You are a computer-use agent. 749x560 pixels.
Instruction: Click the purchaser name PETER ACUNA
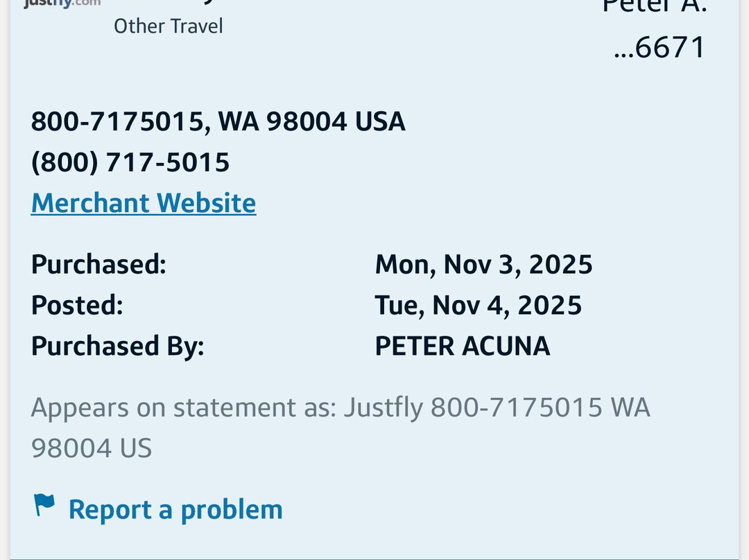coord(462,346)
